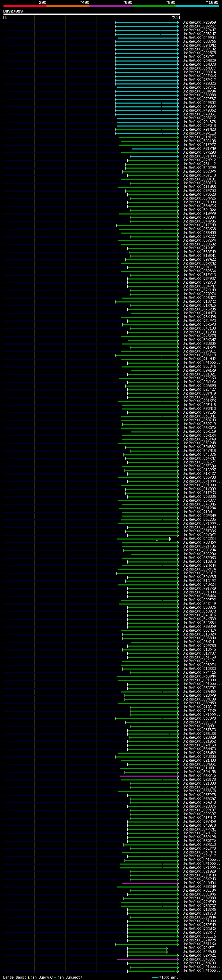Open hit UniRef100_A4S449
Image resolution: width=222 pixels, height=980 pixels.
click(x=199, y=604)
